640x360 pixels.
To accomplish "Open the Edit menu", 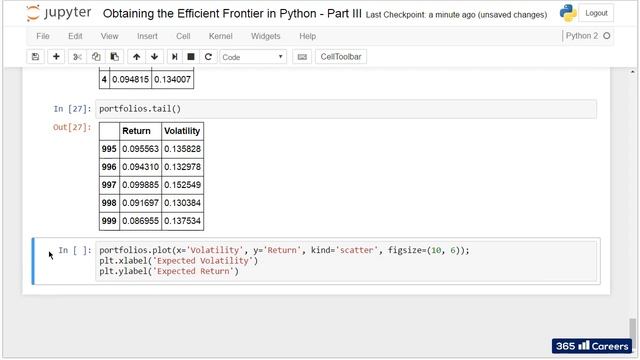I will click(75, 36).
